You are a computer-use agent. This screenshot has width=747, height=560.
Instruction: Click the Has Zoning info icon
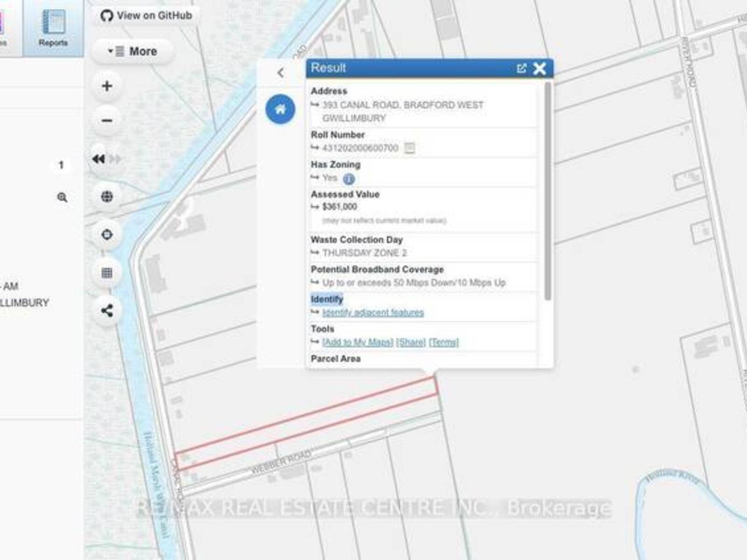click(349, 179)
